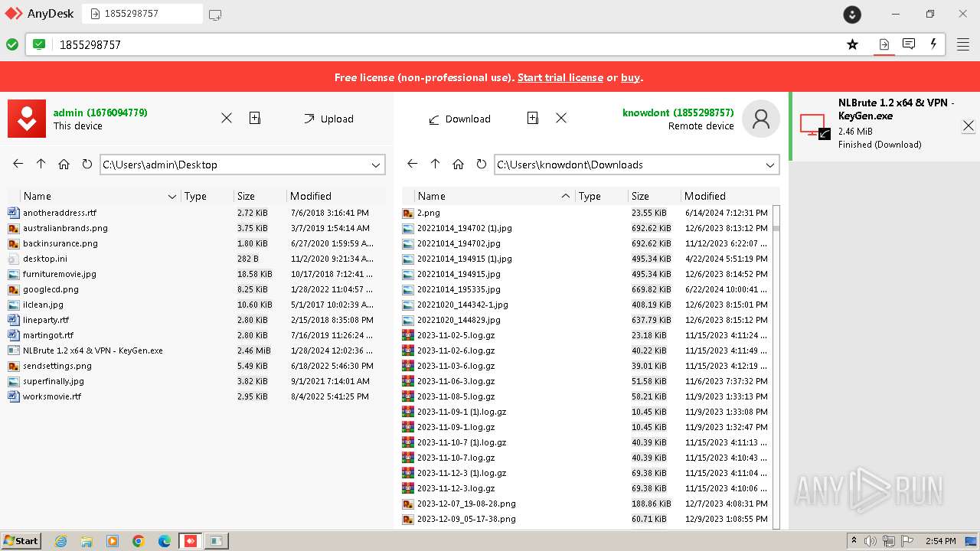Image resolution: width=980 pixels, height=551 pixels.
Task: Click the lightning Actions icon in the toolbar
Action: tap(933, 44)
